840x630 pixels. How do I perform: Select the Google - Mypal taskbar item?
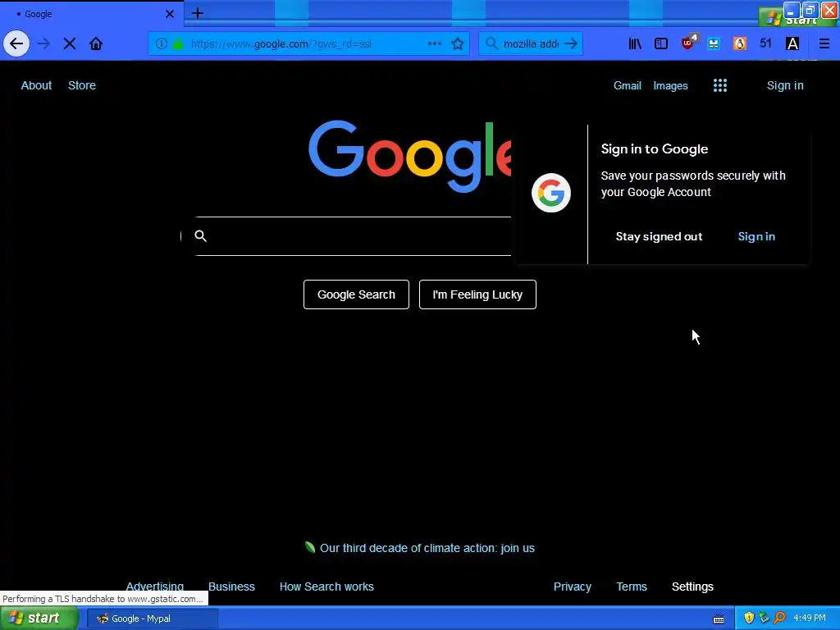click(x=152, y=619)
